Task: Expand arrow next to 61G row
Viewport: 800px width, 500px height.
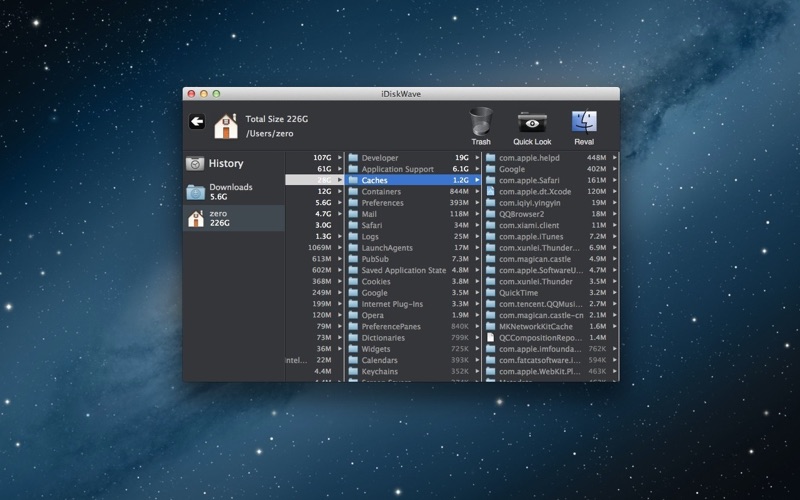Action: [340, 169]
